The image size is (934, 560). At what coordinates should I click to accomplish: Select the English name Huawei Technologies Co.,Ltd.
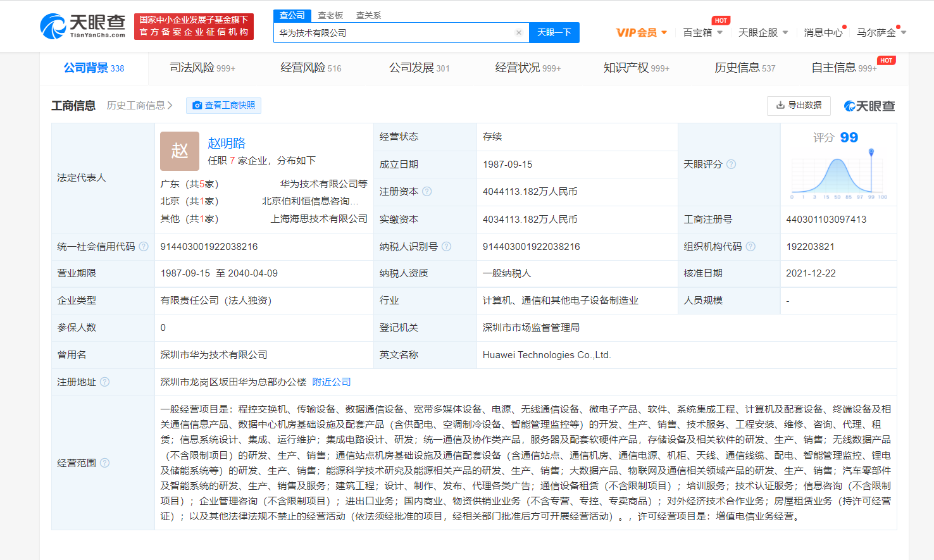click(x=547, y=354)
